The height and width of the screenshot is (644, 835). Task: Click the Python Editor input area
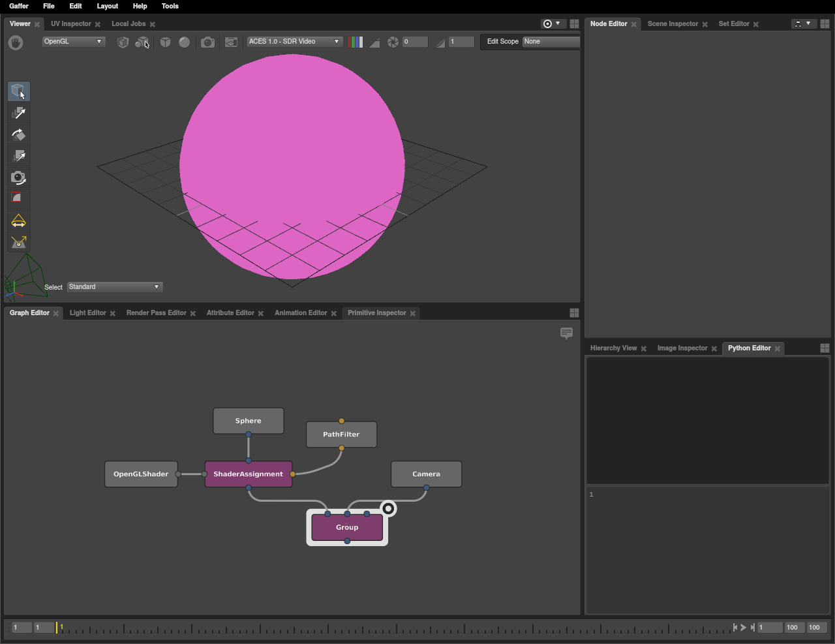tap(708, 549)
